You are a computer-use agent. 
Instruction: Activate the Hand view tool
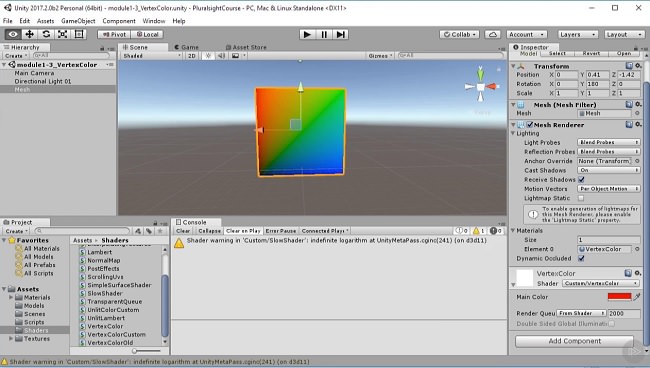[x=13, y=34]
